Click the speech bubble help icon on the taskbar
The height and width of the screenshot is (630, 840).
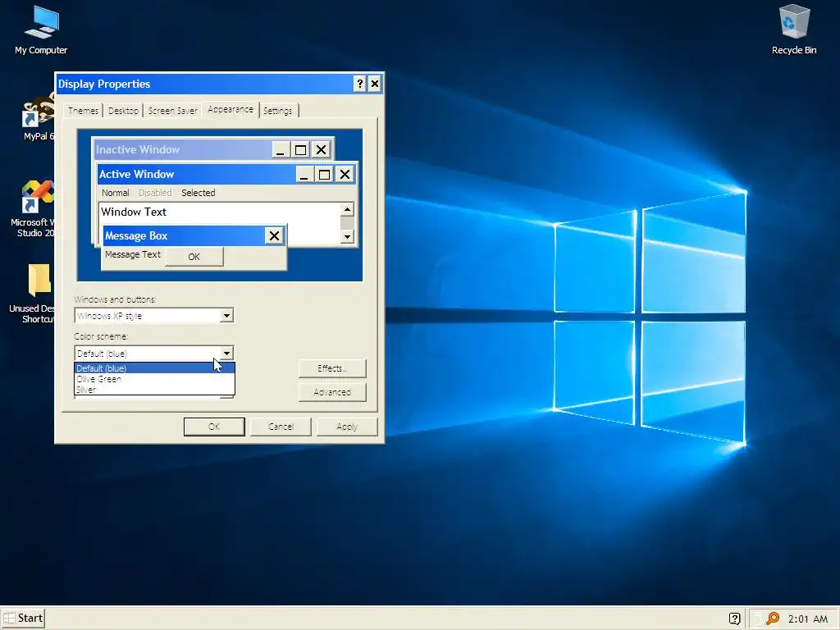pyautogui.click(x=734, y=619)
